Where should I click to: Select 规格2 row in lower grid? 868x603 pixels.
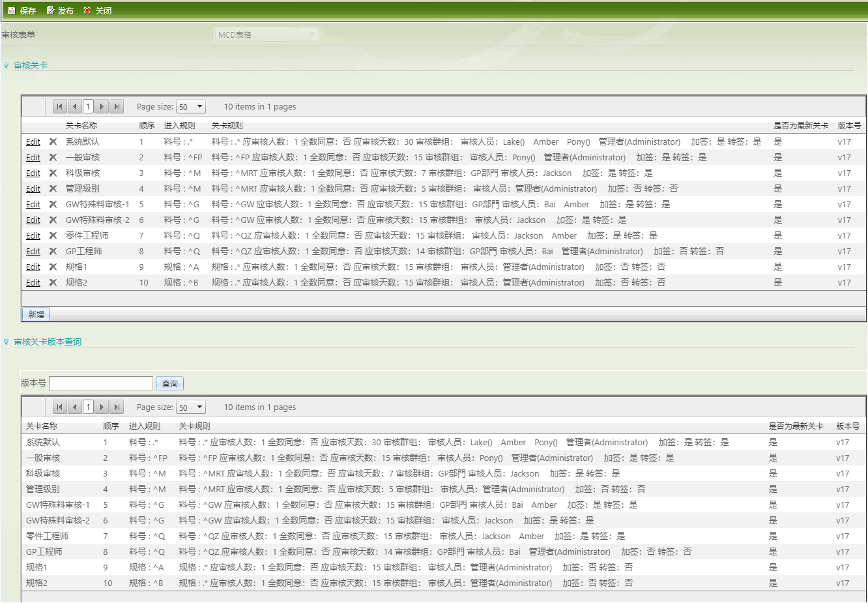444,583
